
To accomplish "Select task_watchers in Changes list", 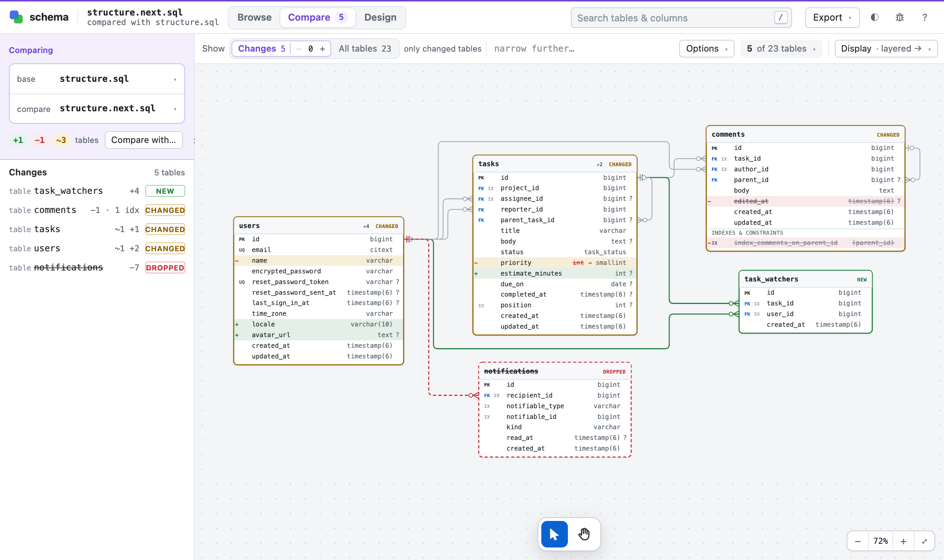I will pyautogui.click(x=97, y=191).
